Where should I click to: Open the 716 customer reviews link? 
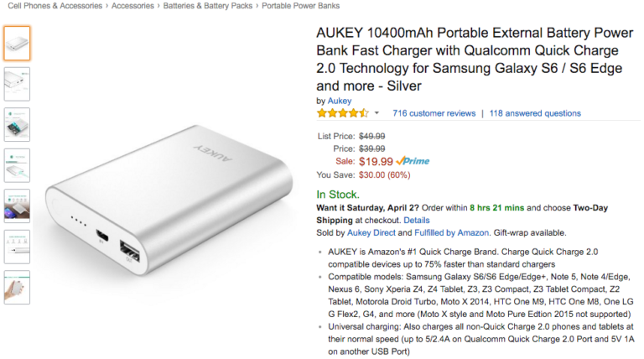click(x=434, y=113)
